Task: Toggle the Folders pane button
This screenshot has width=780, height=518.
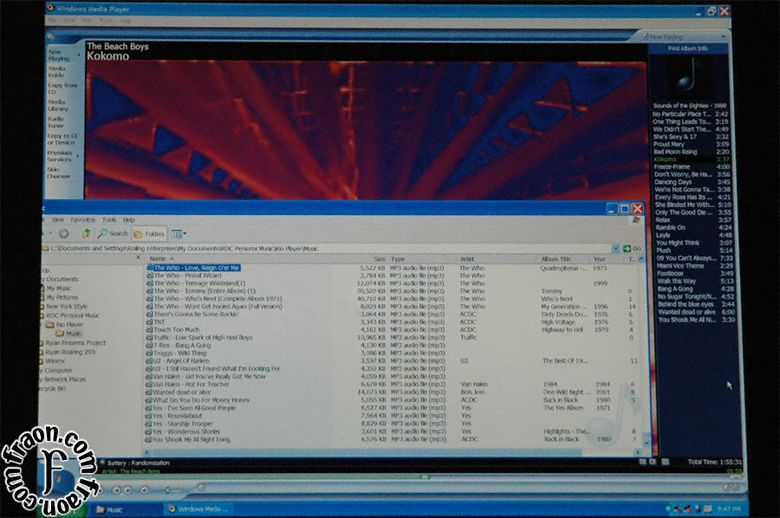Action: point(149,233)
